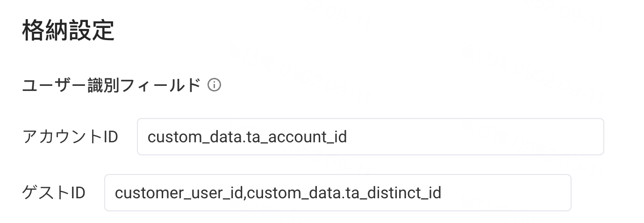Select the field containing ta_distinct_id
Screen dimensions: 644x223
(x=337, y=193)
